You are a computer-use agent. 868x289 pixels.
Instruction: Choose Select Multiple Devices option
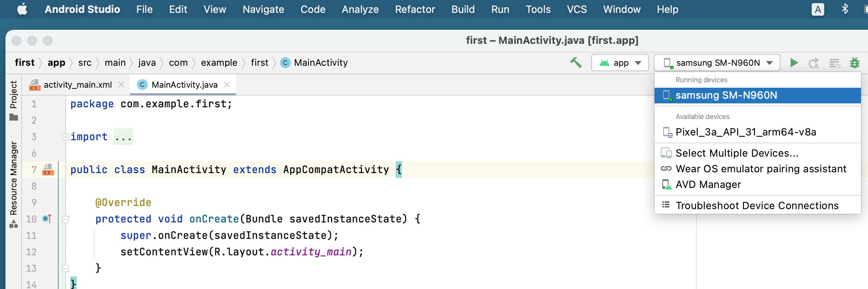(x=758, y=153)
